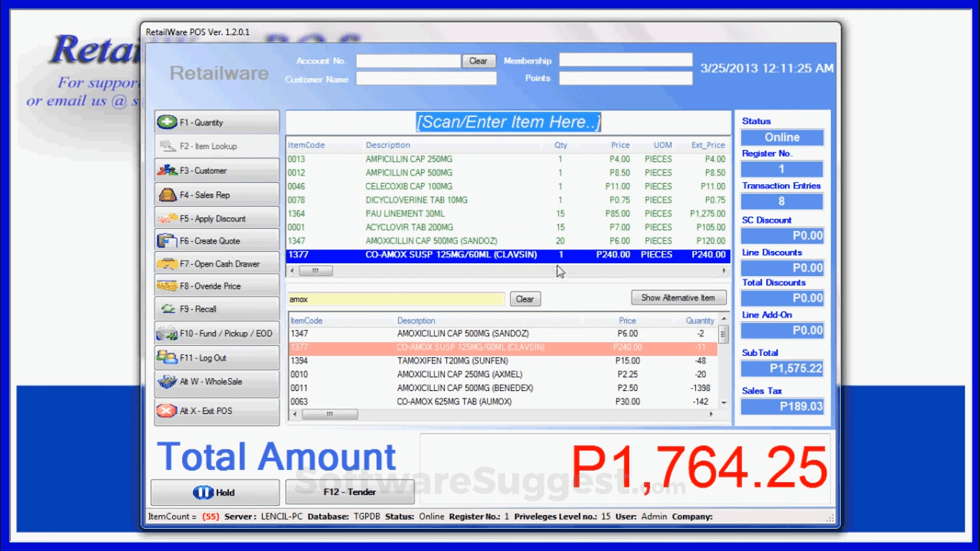980x551 pixels.
Task: Click the F7 Open Cash Drawer icon
Action: [x=166, y=263]
